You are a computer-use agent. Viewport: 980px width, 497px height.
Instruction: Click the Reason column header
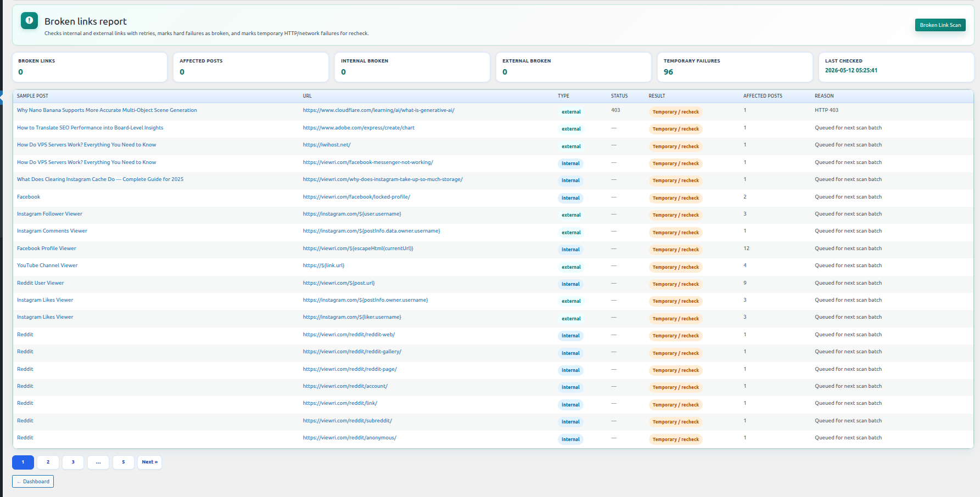[824, 96]
